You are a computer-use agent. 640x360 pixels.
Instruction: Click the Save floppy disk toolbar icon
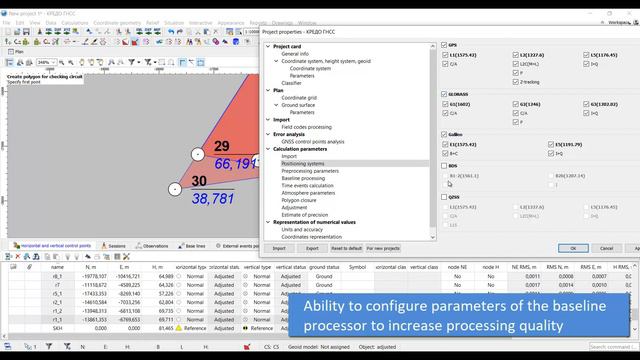pyautogui.click(x=26, y=32)
